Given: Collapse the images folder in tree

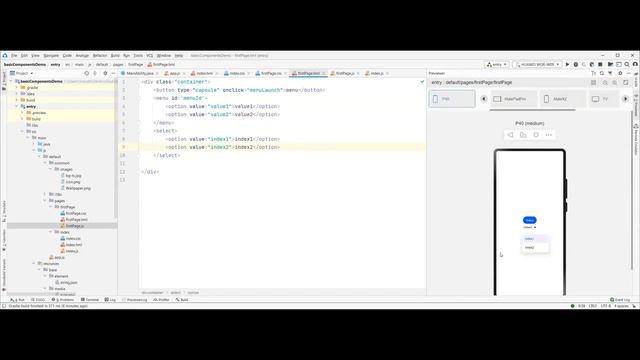Looking at the screenshot, I should [x=51, y=169].
